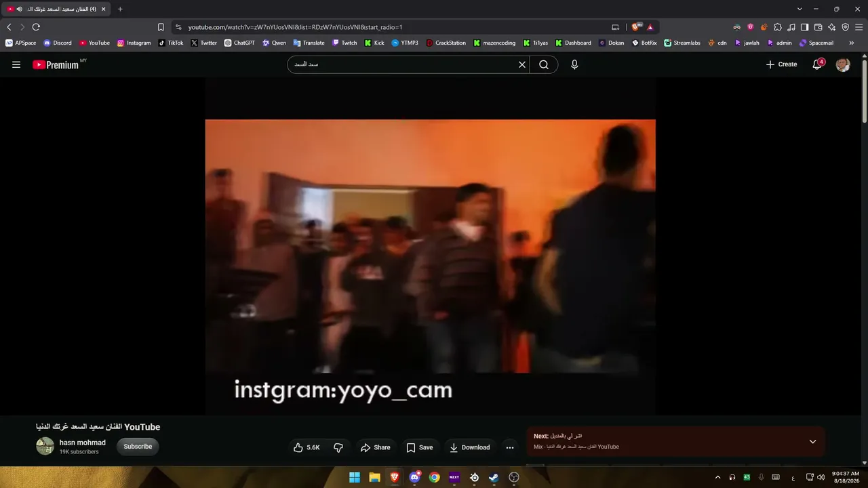Screen dimensions: 868x488
Task: Close the current YouTube tab
Action: [x=103, y=9]
